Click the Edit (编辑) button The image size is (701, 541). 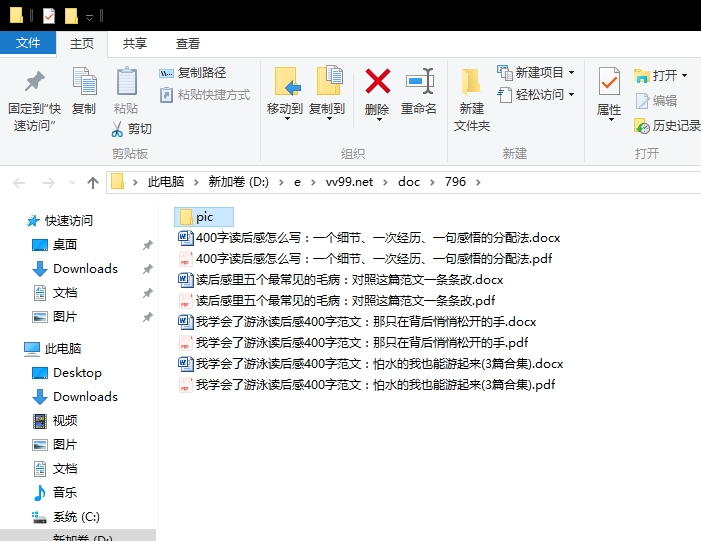[656, 101]
